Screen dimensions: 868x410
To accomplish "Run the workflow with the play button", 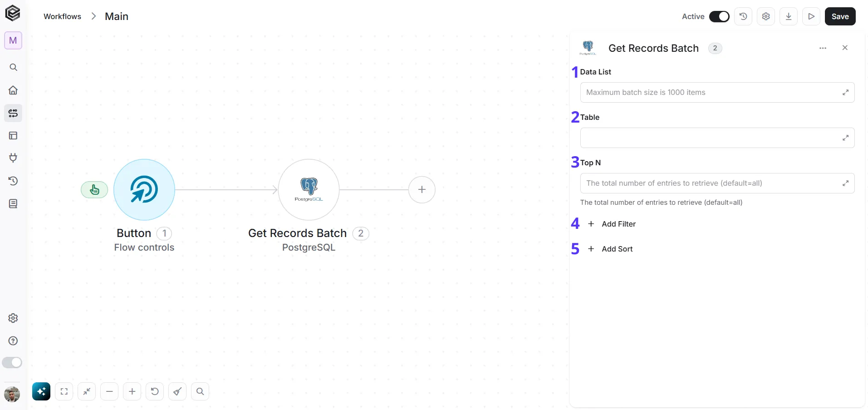I will pos(811,16).
